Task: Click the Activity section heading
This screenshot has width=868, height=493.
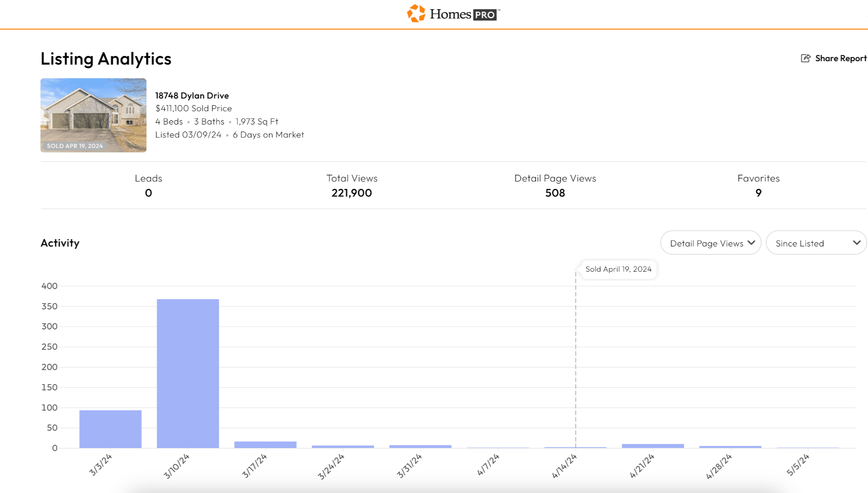Action: tap(60, 243)
